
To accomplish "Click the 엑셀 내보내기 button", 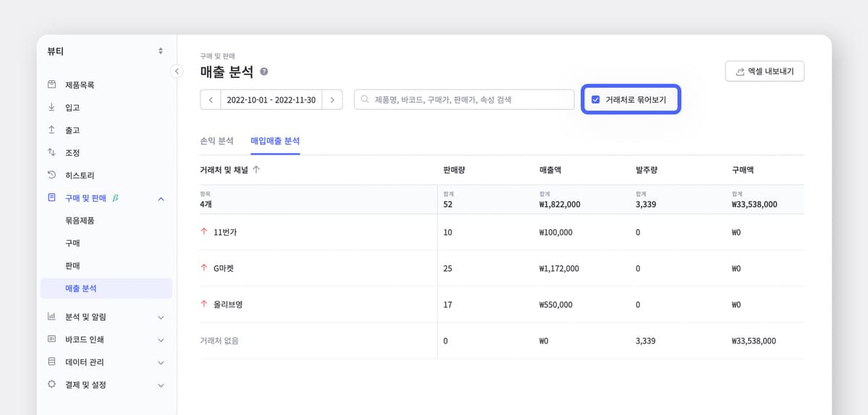I will pyautogui.click(x=765, y=72).
